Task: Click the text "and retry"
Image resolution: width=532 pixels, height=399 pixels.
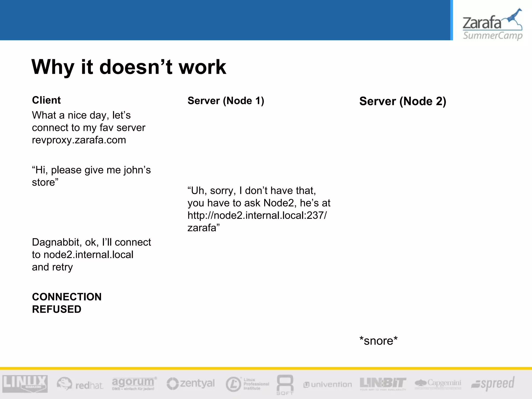Action: click(x=52, y=267)
